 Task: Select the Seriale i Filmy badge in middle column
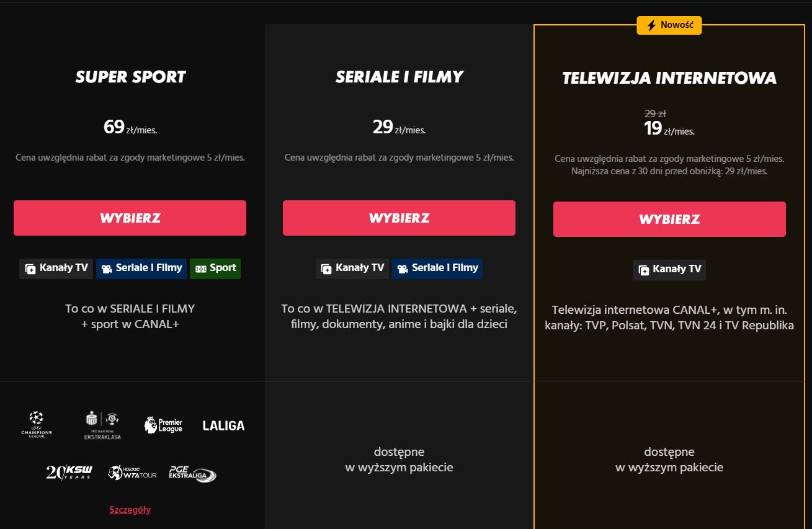(437, 268)
